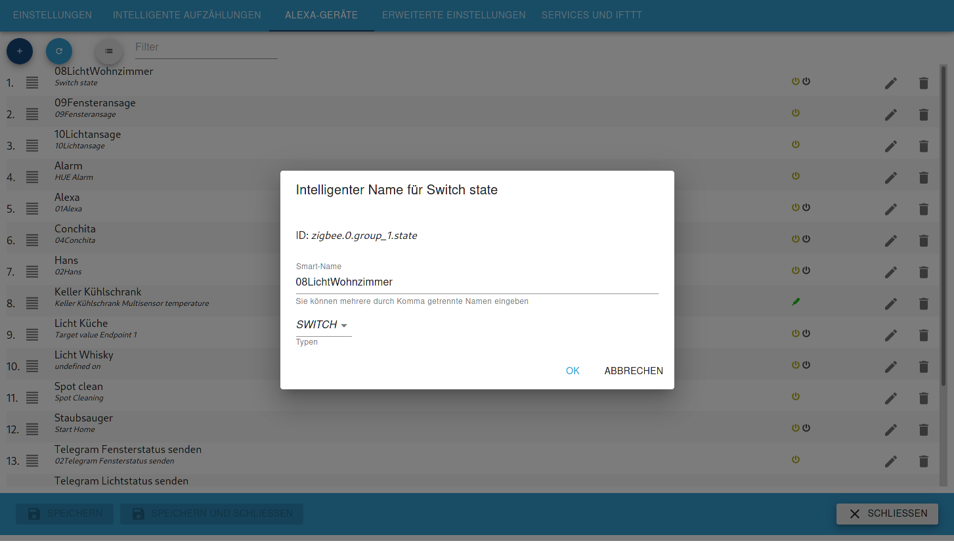
Task: Click the Smart-Name input field
Action: pyautogui.click(x=477, y=282)
